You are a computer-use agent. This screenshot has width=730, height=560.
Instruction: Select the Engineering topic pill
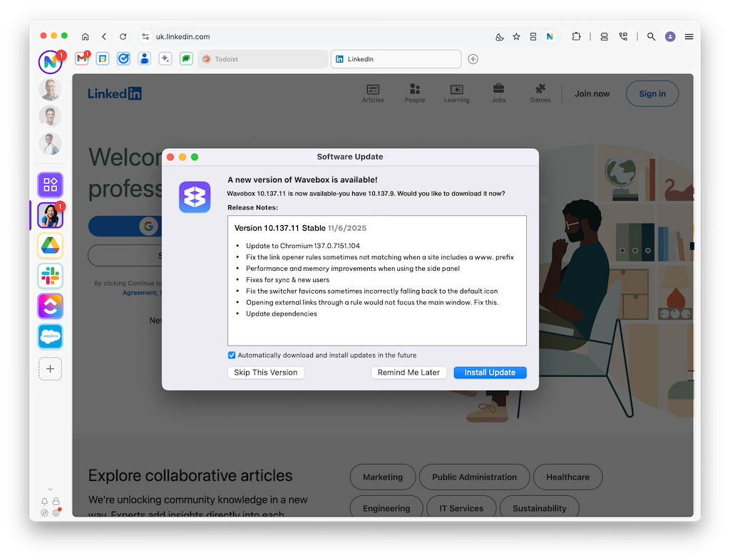point(386,507)
